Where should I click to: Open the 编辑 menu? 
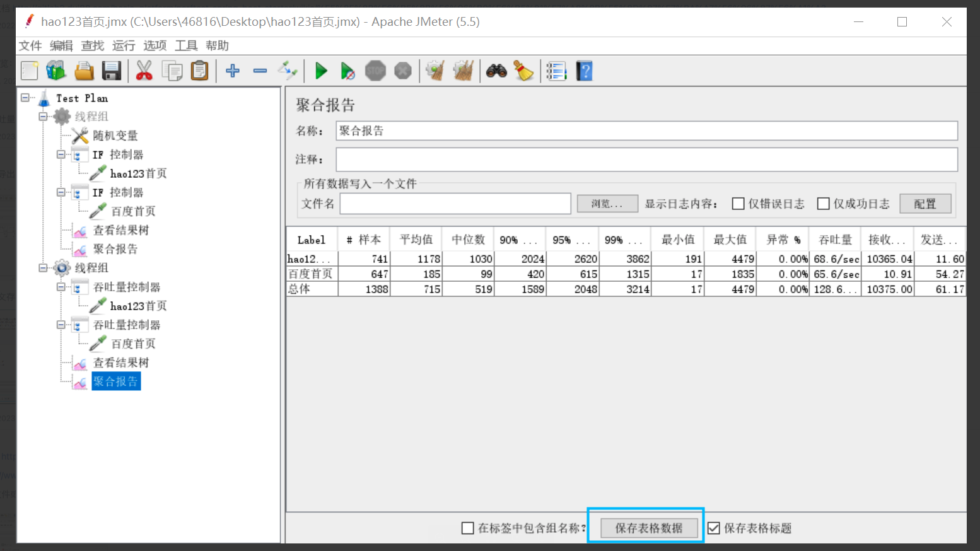61,45
